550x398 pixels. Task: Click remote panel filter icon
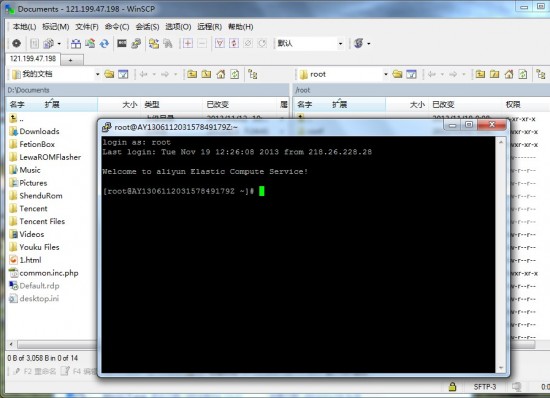pyautogui.click(x=411, y=74)
